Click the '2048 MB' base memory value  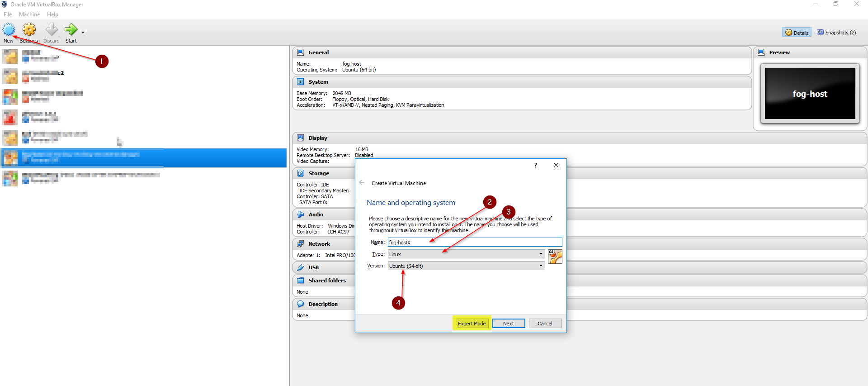click(342, 93)
